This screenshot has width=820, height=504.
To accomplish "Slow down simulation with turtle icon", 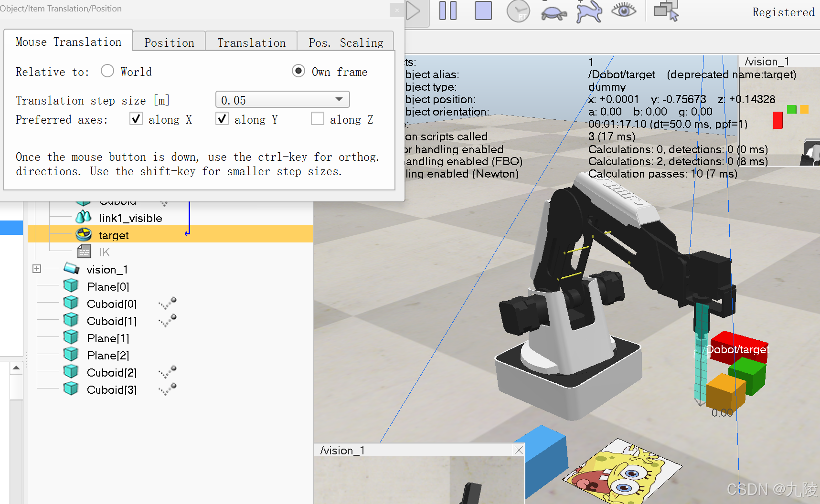I will click(554, 11).
